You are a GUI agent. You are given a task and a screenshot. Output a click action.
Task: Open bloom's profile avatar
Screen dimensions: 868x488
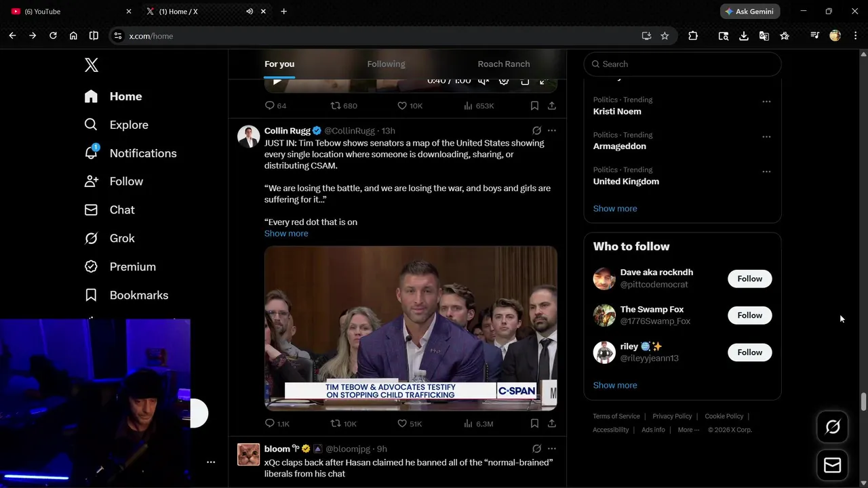point(248,455)
